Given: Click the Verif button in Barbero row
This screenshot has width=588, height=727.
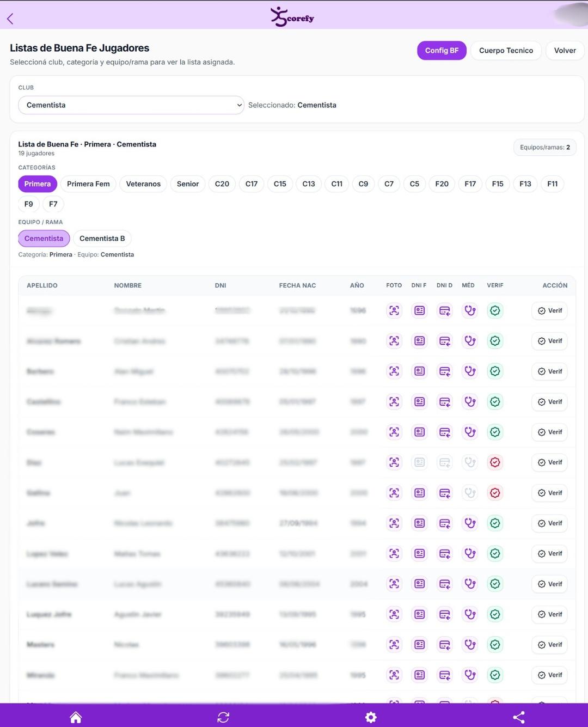Looking at the screenshot, I should pyautogui.click(x=550, y=371).
